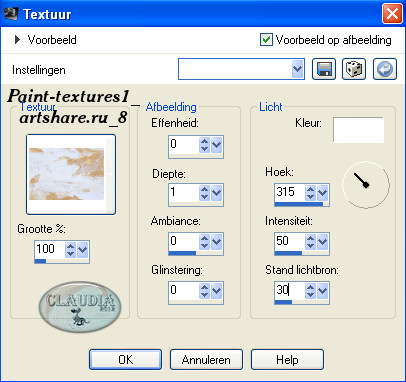Reset to default with the blue arrow icon

[385, 69]
